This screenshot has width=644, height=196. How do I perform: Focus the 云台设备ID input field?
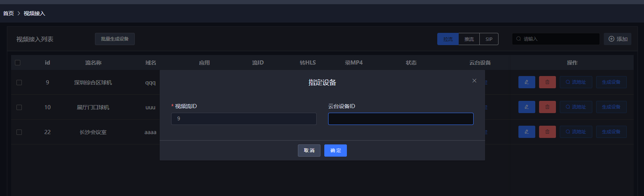coord(401,119)
